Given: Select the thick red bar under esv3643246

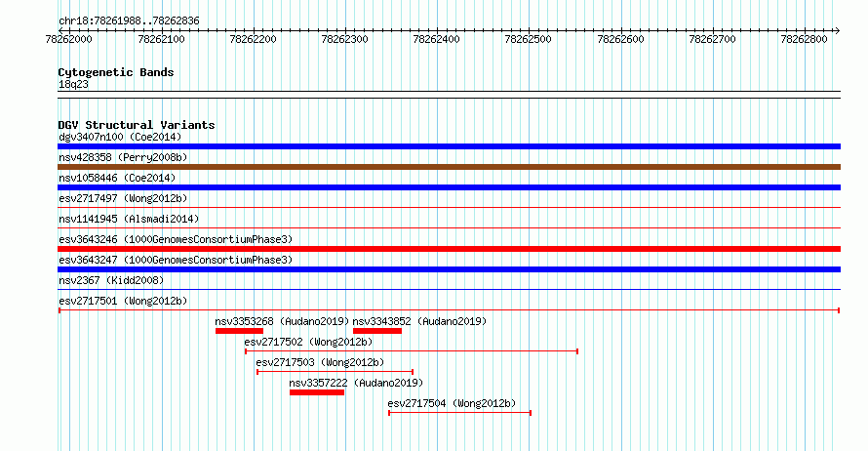Looking at the screenshot, I should point(449,249).
